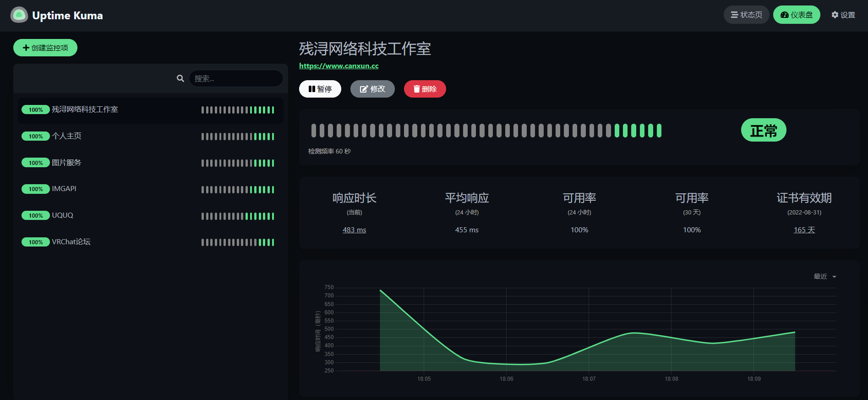Click the heartbeat bar of UQUQ row

click(238, 216)
